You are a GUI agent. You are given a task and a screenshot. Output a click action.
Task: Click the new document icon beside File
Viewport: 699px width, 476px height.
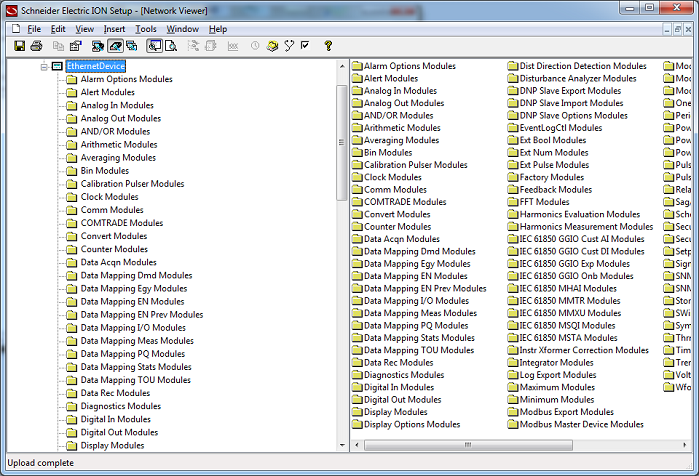[16, 29]
